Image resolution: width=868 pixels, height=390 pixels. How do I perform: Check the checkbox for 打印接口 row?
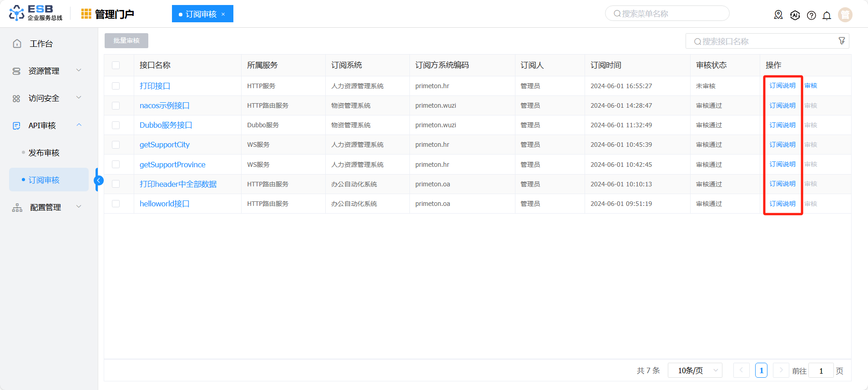[116, 86]
